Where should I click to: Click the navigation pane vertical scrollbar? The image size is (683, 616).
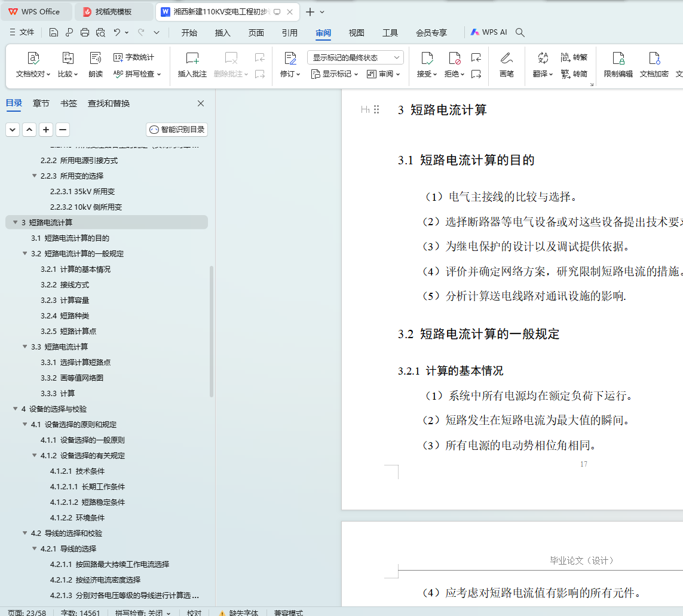[x=212, y=331]
